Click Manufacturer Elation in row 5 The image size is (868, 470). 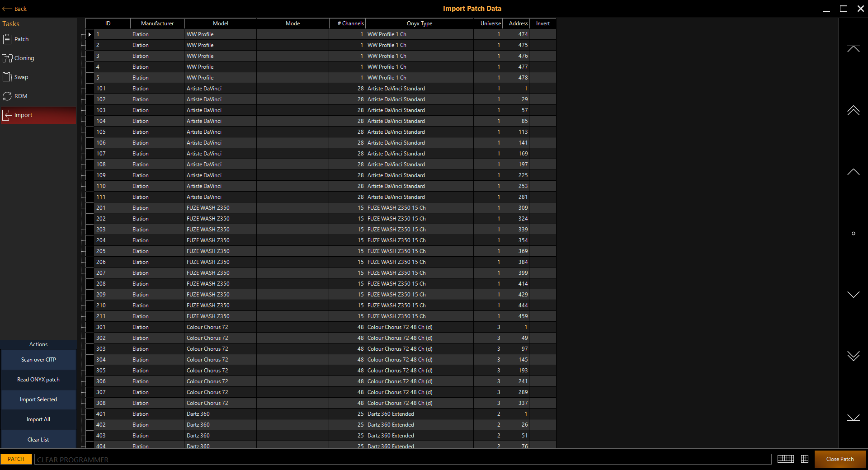tap(157, 78)
